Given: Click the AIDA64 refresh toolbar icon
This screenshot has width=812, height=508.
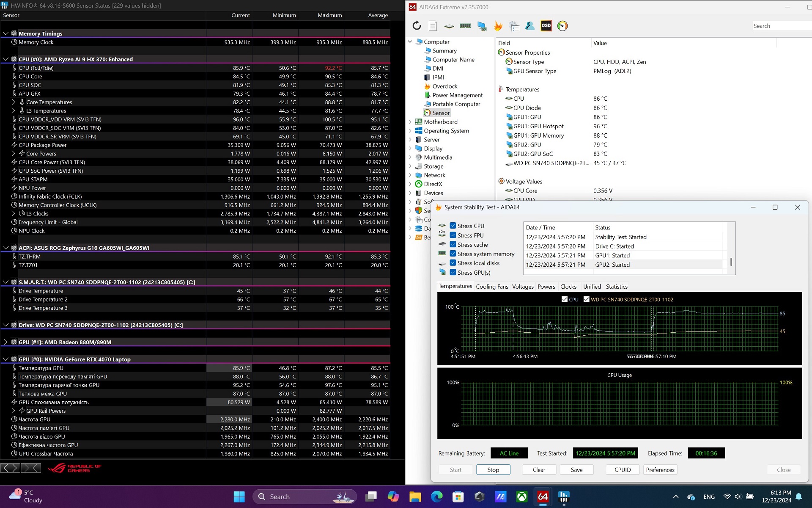Looking at the screenshot, I should tap(417, 26).
